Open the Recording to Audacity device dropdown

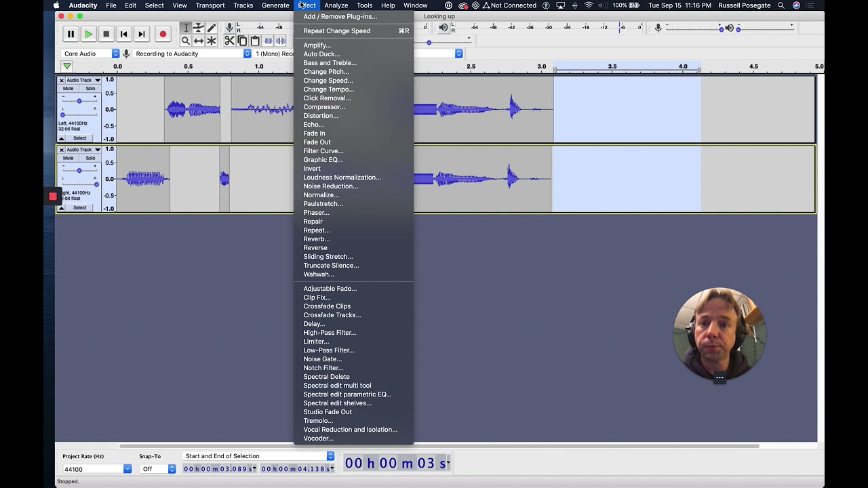pos(192,54)
